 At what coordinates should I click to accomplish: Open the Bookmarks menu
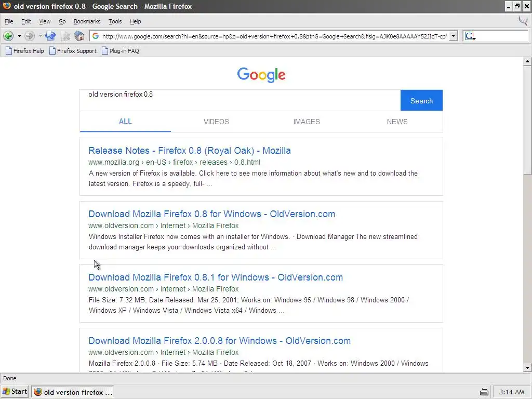(87, 21)
